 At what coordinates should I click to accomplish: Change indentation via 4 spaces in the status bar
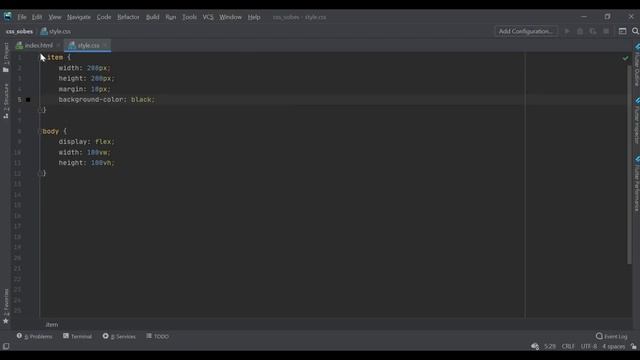[613, 346]
